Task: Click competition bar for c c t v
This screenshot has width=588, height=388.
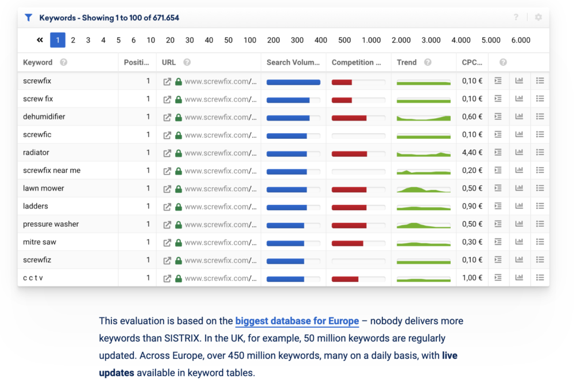Action: point(358,279)
